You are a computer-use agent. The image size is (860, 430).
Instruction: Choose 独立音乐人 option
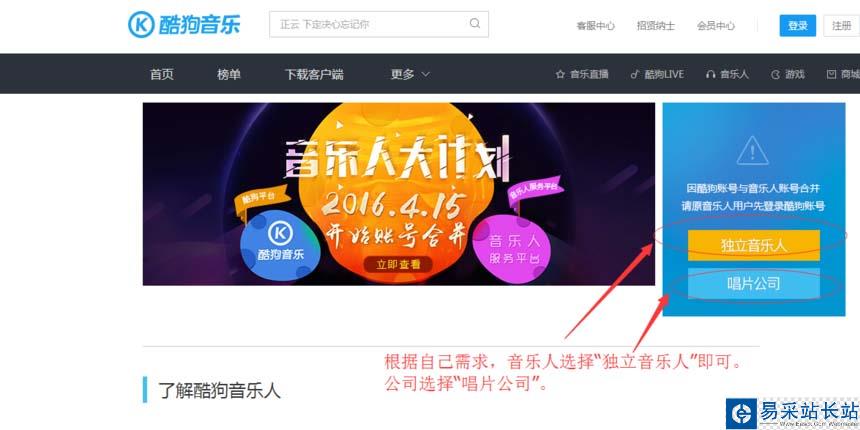click(754, 245)
